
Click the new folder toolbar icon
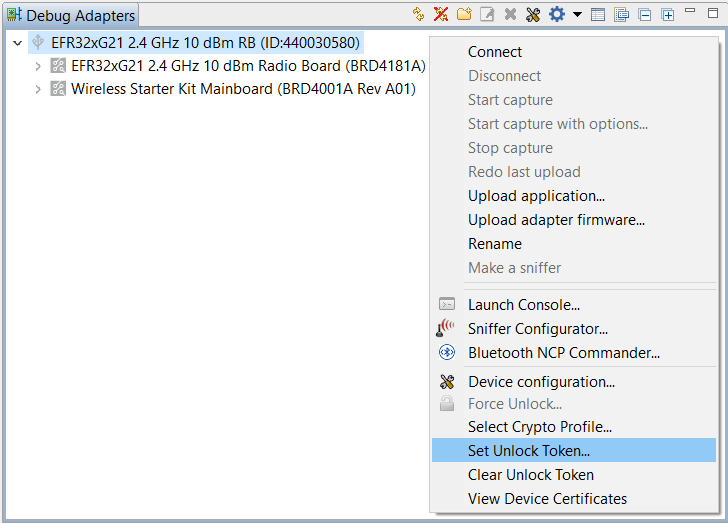[x=464, y=15]
